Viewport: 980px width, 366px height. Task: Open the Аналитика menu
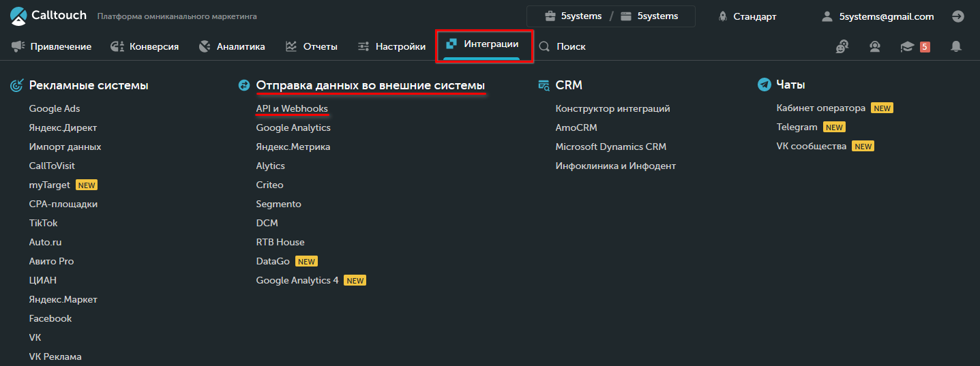(241, 46)
